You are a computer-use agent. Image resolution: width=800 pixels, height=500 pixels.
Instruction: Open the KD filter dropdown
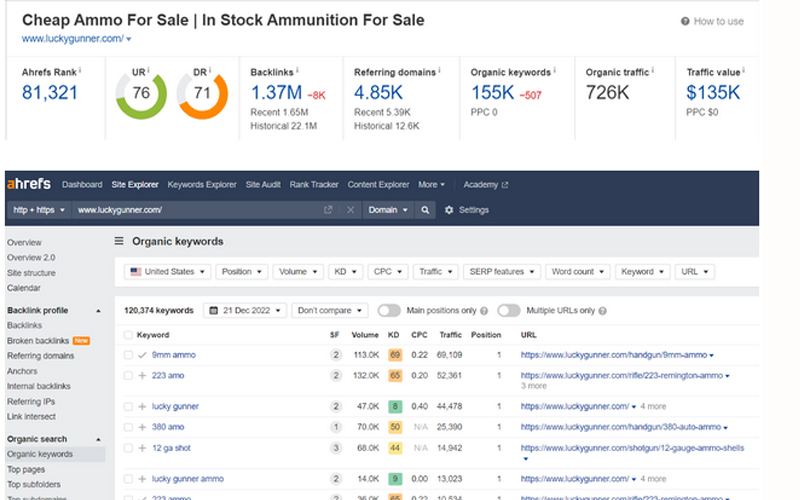(x=345, y=271)
